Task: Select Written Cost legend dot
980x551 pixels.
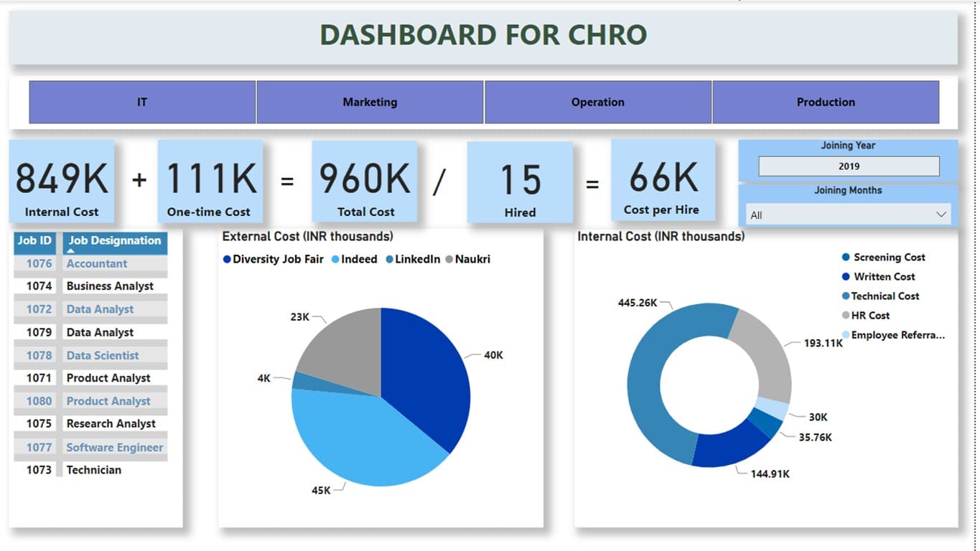Action: [846, 276]
